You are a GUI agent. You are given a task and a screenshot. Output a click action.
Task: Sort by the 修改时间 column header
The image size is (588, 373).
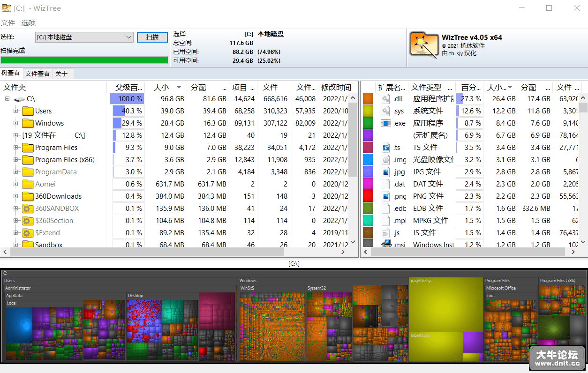pos(336,87)
